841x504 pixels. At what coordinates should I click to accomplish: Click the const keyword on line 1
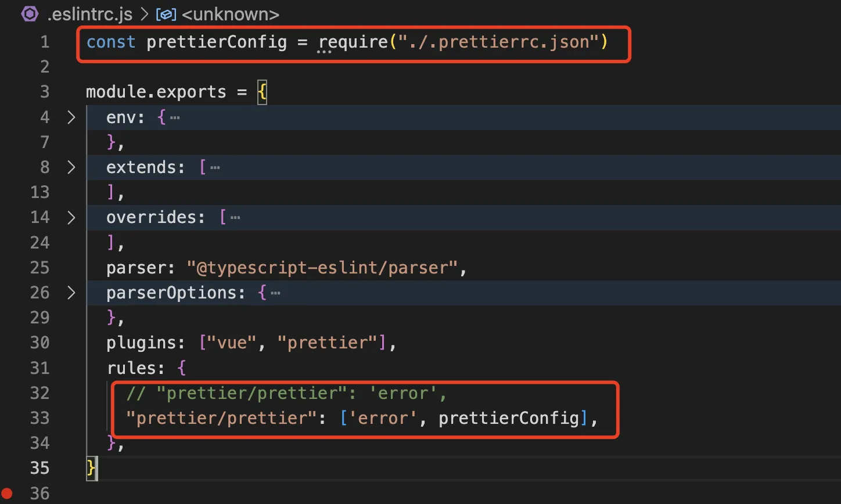click(111, 42)
